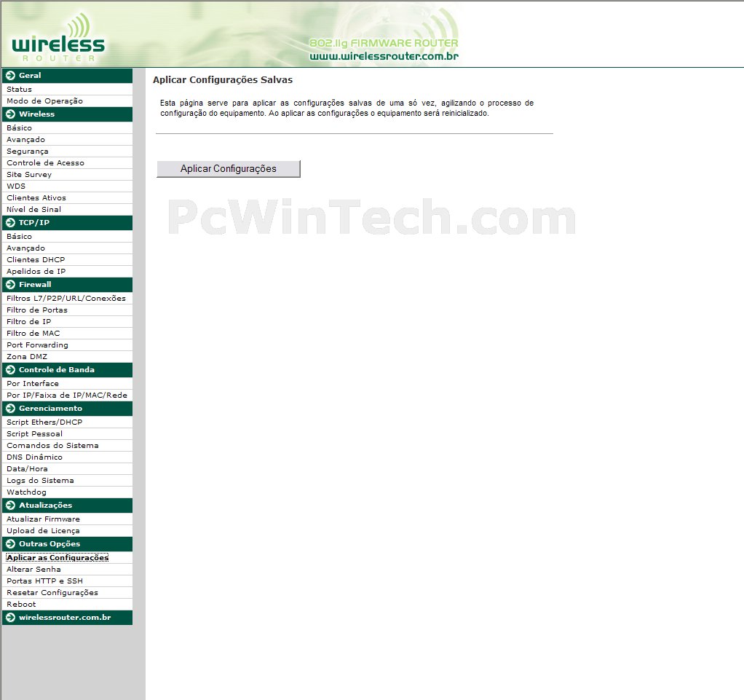Open Avançado under Wireless section
744x700 pixels.
26,140
